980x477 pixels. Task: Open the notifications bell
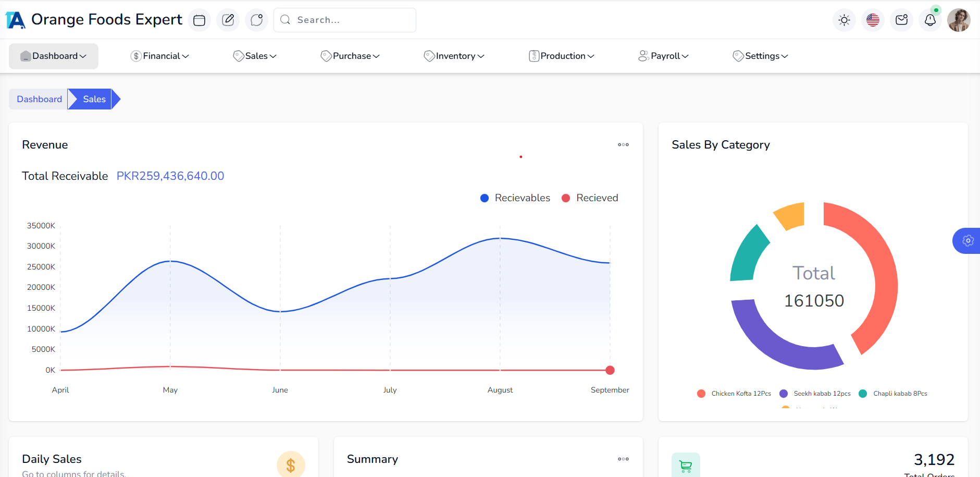(930, 20)
